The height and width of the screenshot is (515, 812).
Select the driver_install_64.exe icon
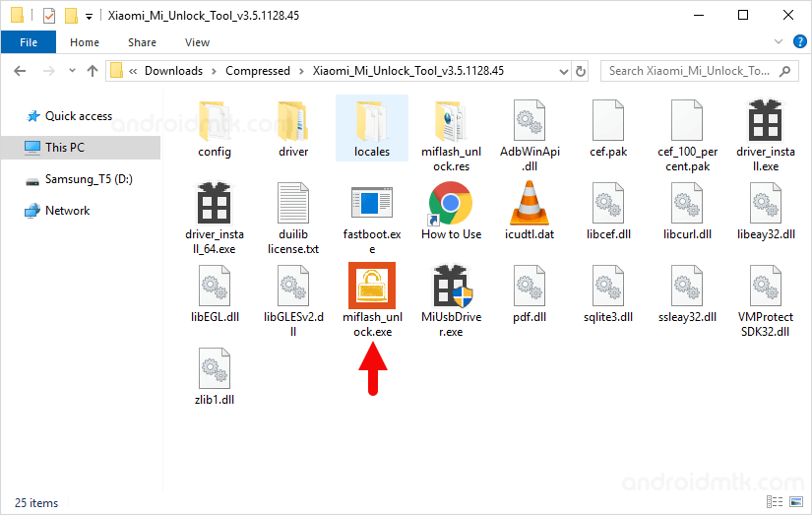tap(215, 203)
